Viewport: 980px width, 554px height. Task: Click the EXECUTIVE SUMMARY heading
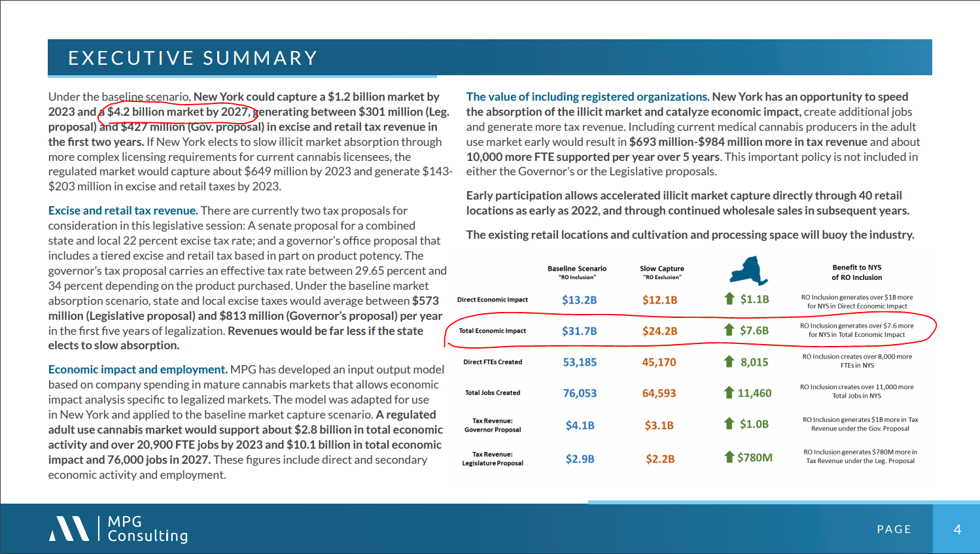(193, 58)
